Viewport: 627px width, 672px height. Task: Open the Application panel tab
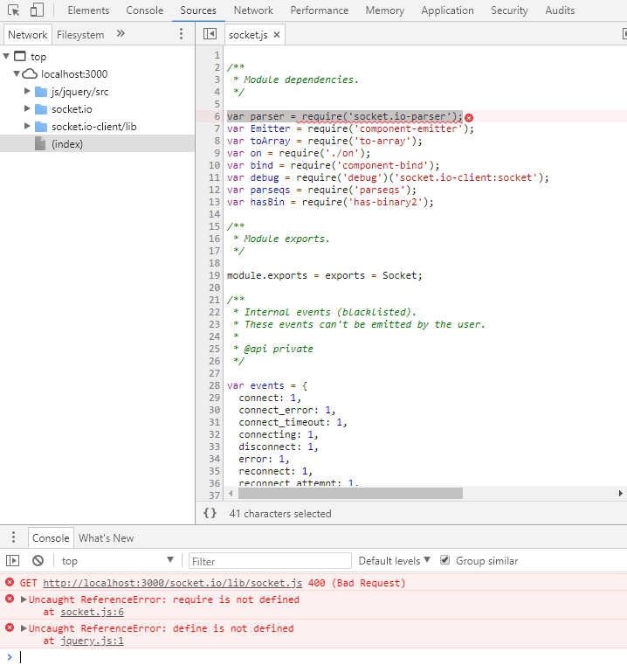tap(448, 10)
